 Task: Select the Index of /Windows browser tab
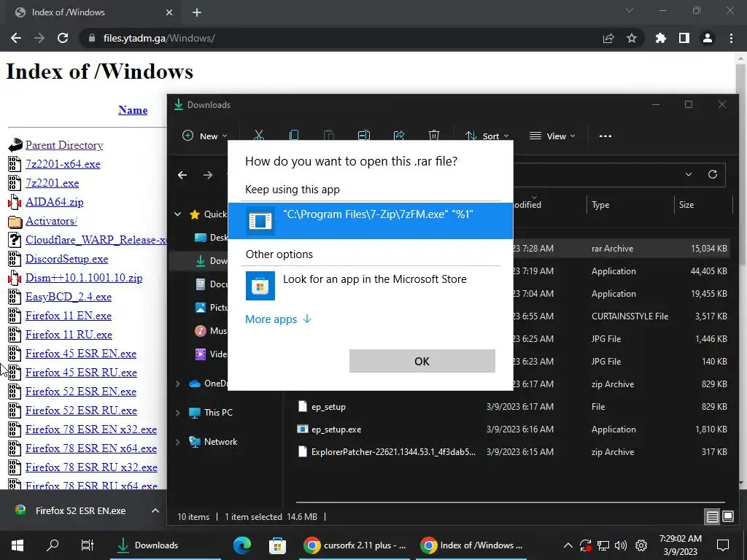(x=93, y=12)
